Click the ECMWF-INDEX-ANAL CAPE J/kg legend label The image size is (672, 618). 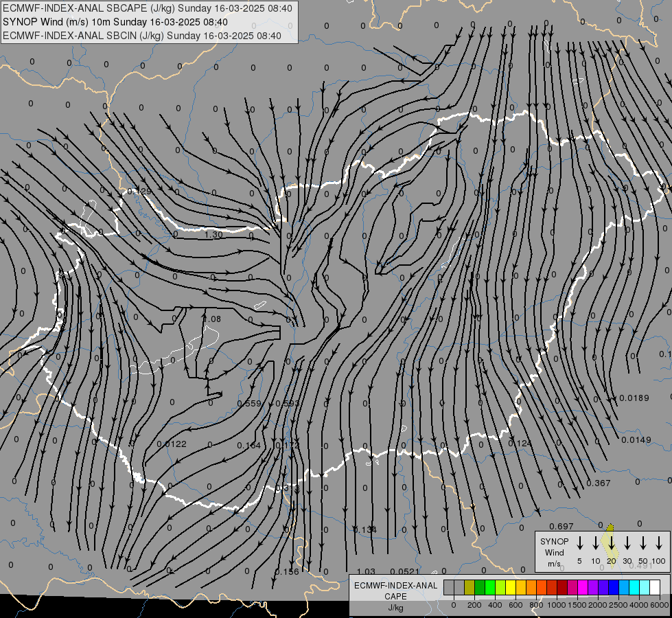(x=395, y=596)
